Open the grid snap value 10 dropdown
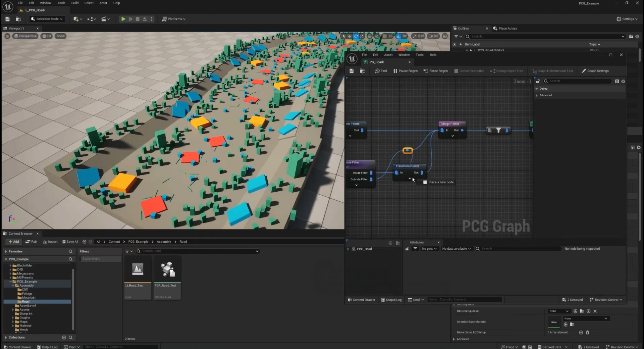The image size is (644, 349). [390, 36]
